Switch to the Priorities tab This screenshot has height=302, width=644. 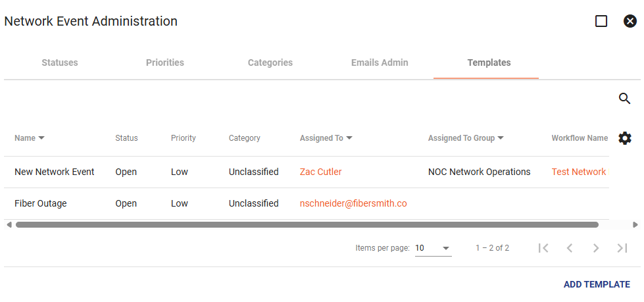[165, 63]
